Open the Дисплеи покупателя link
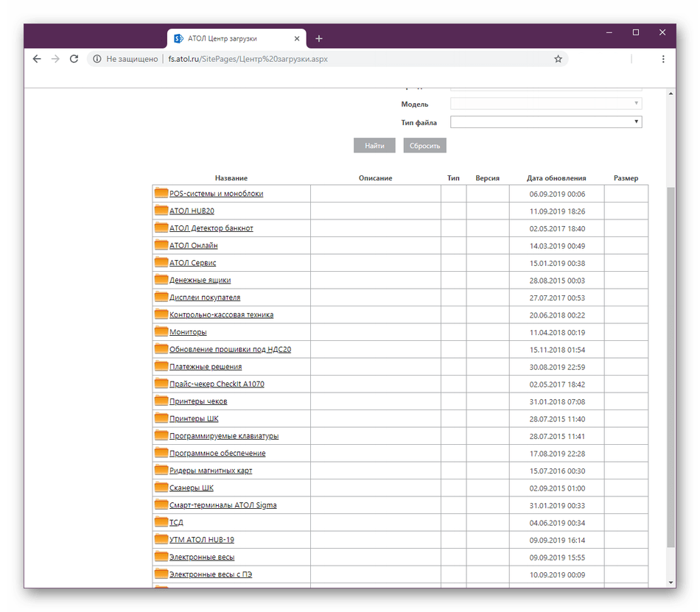Screen dimensions: 700x612 pyautogui.click(x=204, y=298)
